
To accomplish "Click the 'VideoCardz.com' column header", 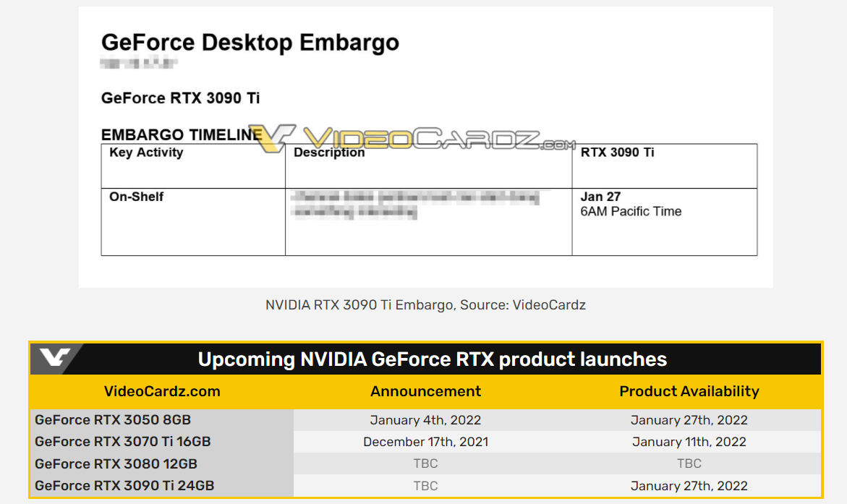I will pos(162,391).
